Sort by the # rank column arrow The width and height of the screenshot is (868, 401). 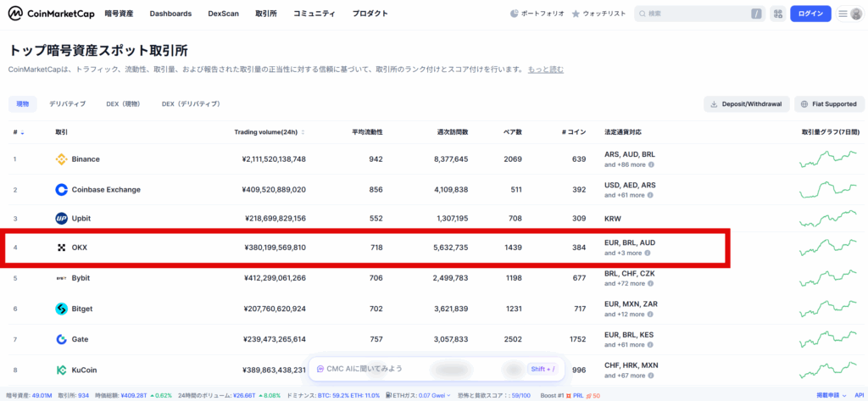22,133
